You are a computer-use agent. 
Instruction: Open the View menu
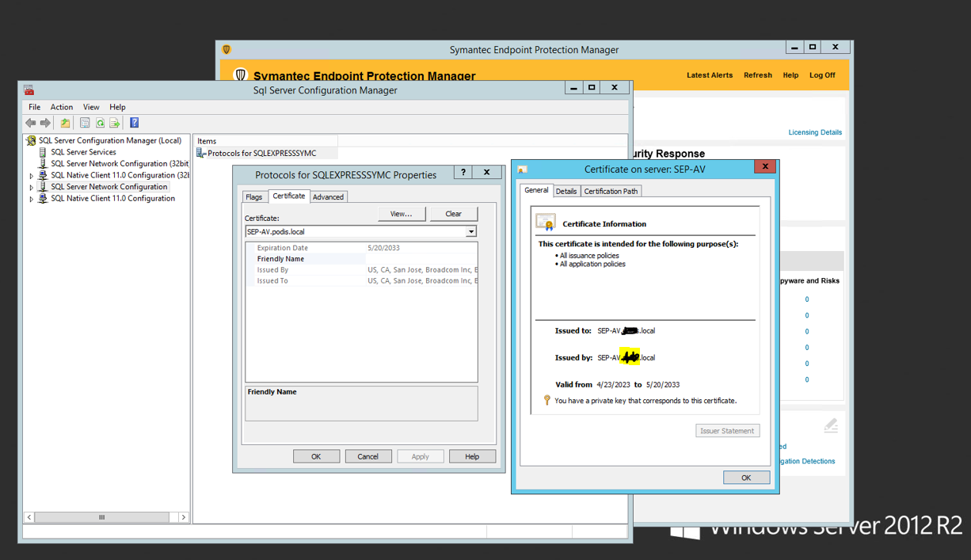91,107
